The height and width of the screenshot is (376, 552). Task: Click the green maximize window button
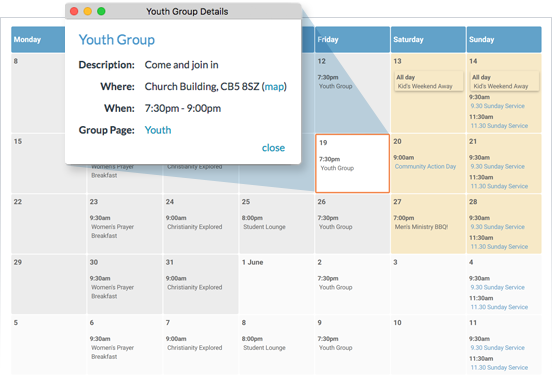click(101, 11)
